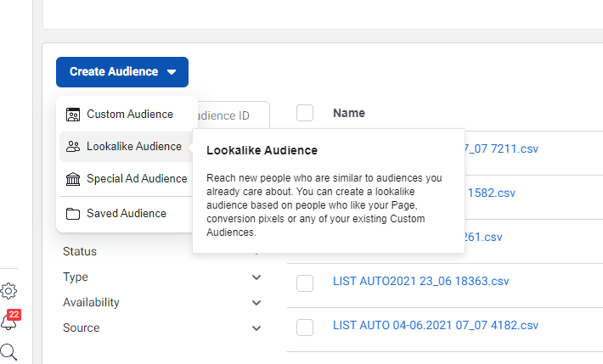Viewport: 603px width, 364px height.
Task: Click the Custom Audience icon in menu
Action: point(73,115)
